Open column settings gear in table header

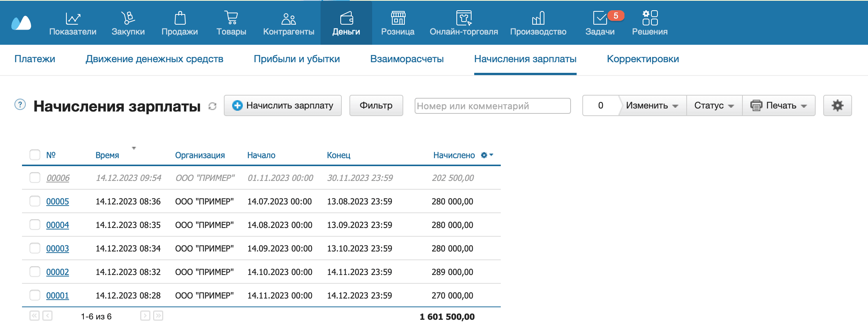click(487, 155)
